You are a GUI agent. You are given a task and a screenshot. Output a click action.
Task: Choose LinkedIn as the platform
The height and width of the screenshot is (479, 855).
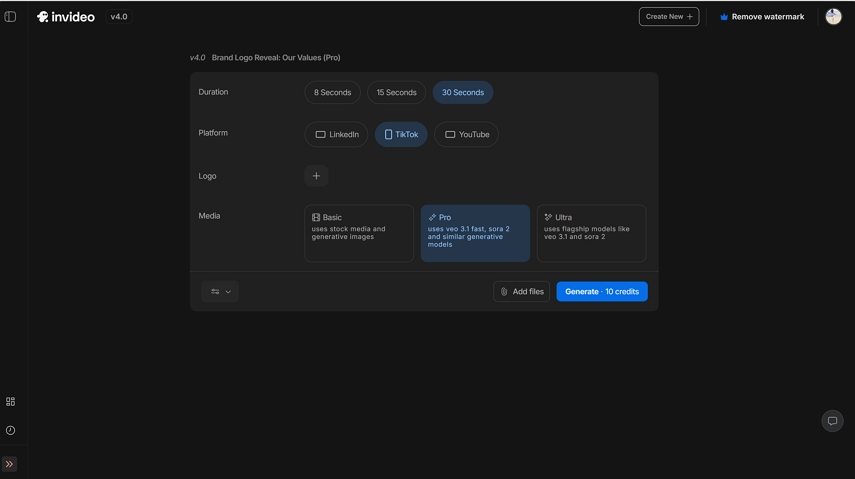[x=336, y=134]
